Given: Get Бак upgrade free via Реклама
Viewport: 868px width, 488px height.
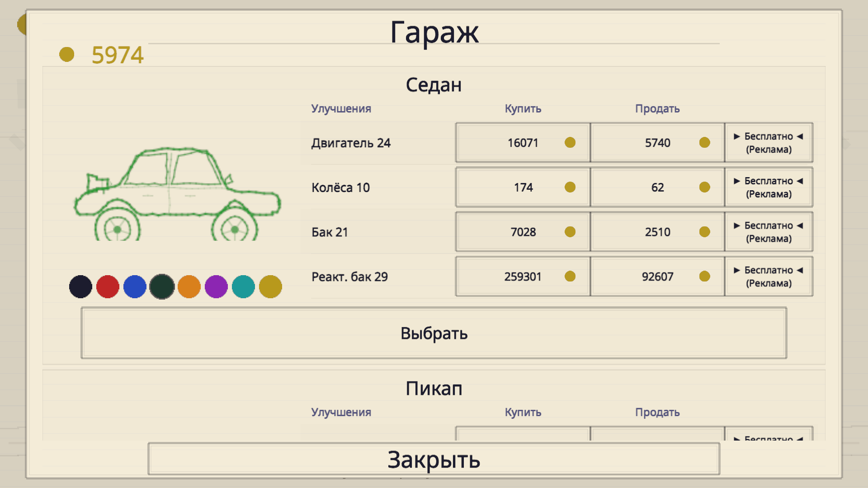Looking at the screenshot, I should (769, 232).
